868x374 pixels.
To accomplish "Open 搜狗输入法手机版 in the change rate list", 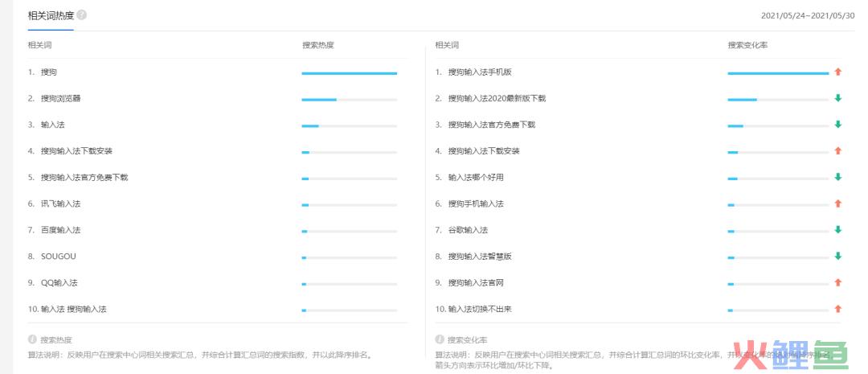I will (x=480, y=72).
